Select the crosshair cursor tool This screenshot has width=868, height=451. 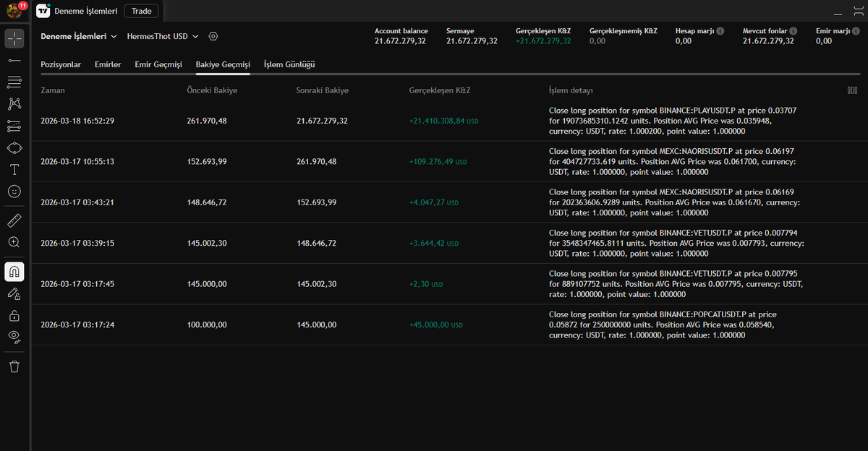pos(14,38)
